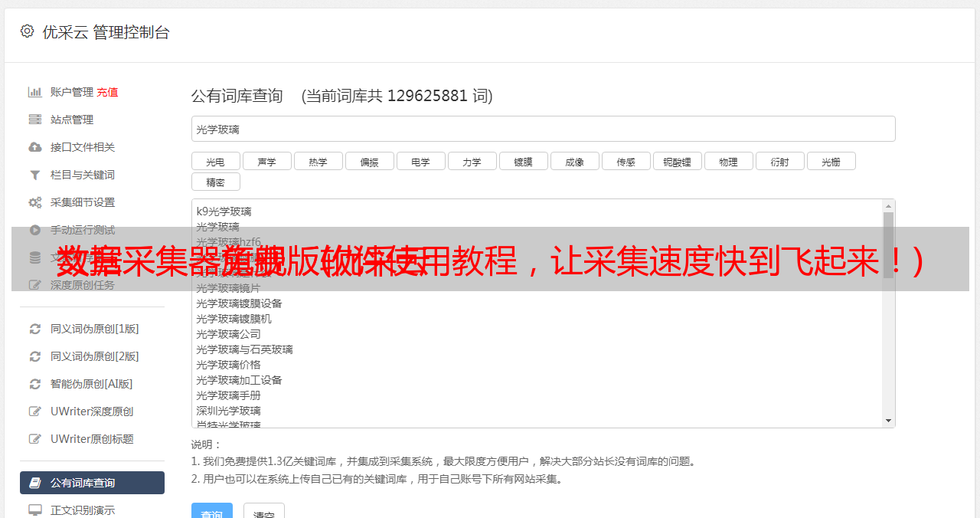Screen dimensions: 980x518
Task: Open UWriter深度原创
Action: click(92, 411)
